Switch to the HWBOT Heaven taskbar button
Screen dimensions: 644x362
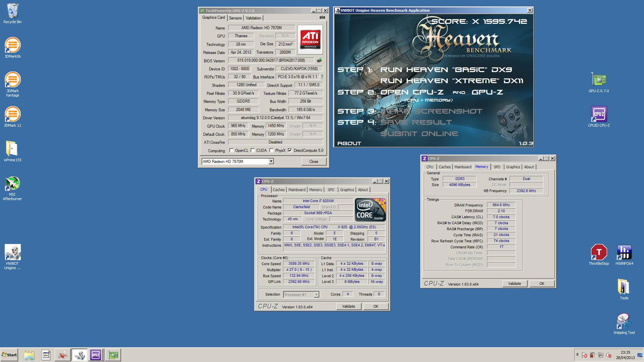79,355
